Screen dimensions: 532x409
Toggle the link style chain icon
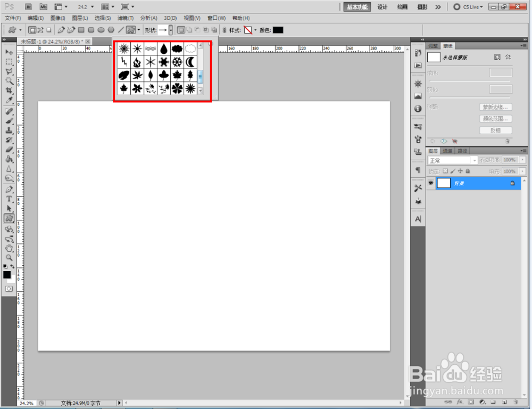point(225,30)
